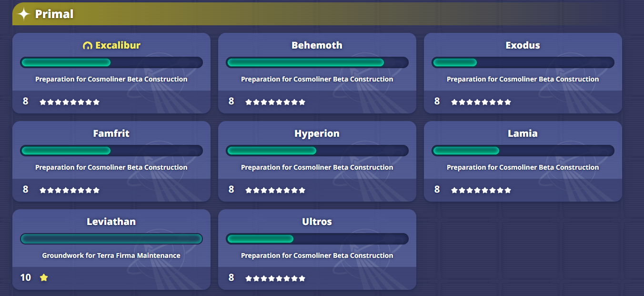Click Leviathan's level number 10
Image resolution: width=644 pixels, height=296 pixels.
point(26,277)
